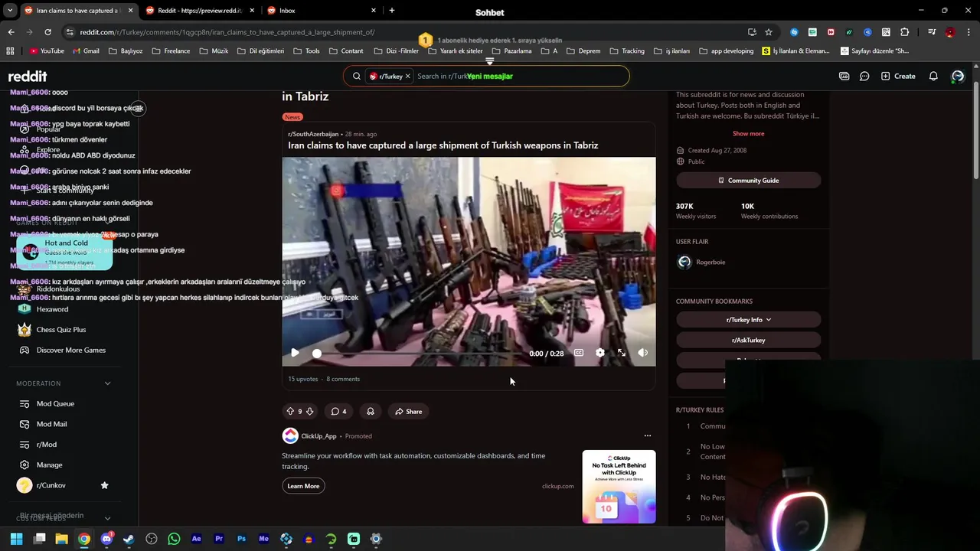The height and width of the screenshot is (551, 980).
Task: Open the tab search dropdown
Action: (10, 11)
